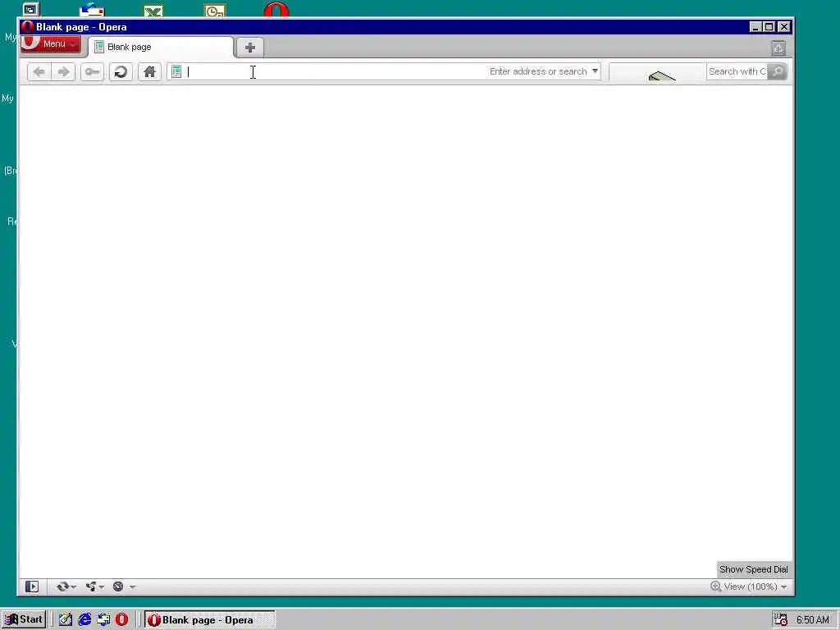Maximize the Opera window
840x630 pixels.
[x=769, y=27]
